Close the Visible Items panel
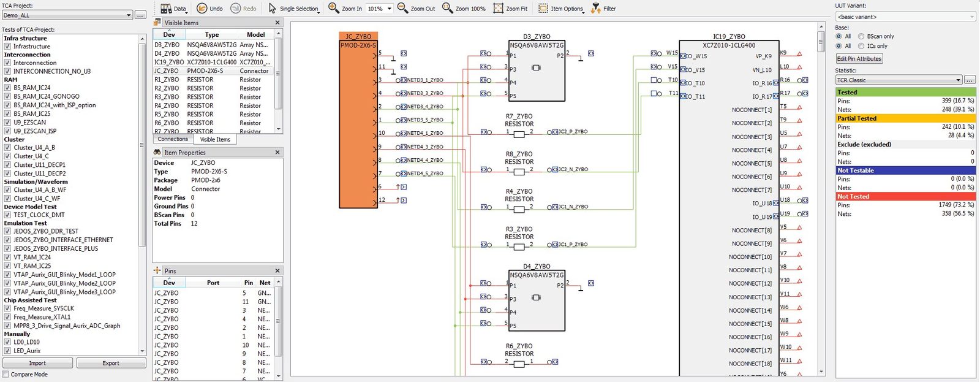 277,23
